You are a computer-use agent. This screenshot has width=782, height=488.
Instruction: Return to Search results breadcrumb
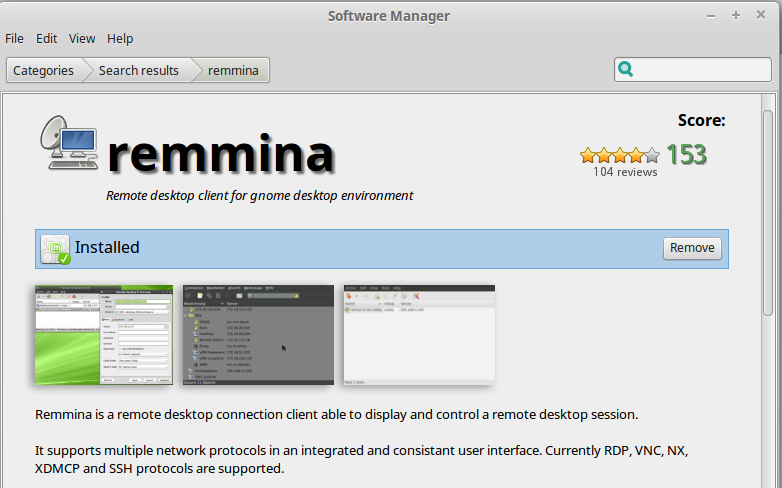139,70
